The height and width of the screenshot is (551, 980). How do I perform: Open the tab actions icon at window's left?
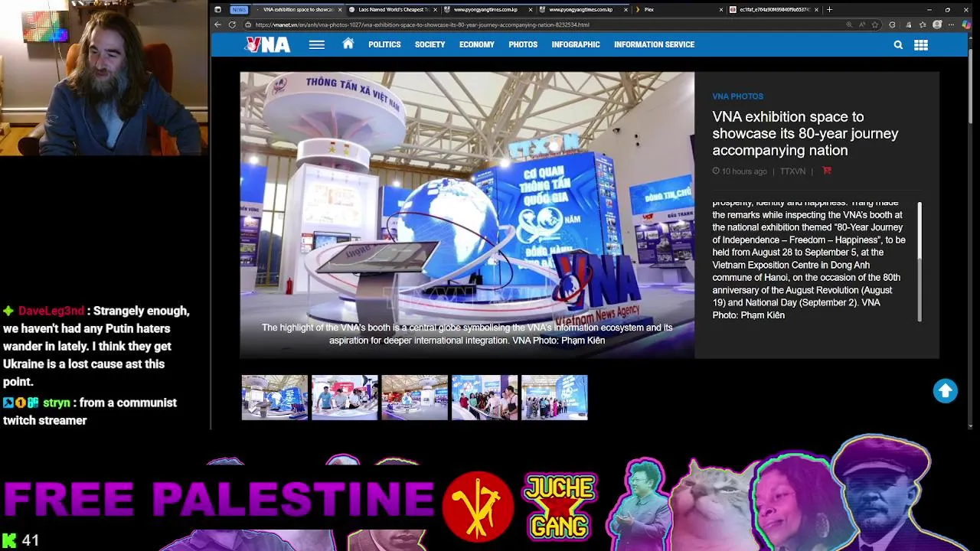(x=217, y=9)
